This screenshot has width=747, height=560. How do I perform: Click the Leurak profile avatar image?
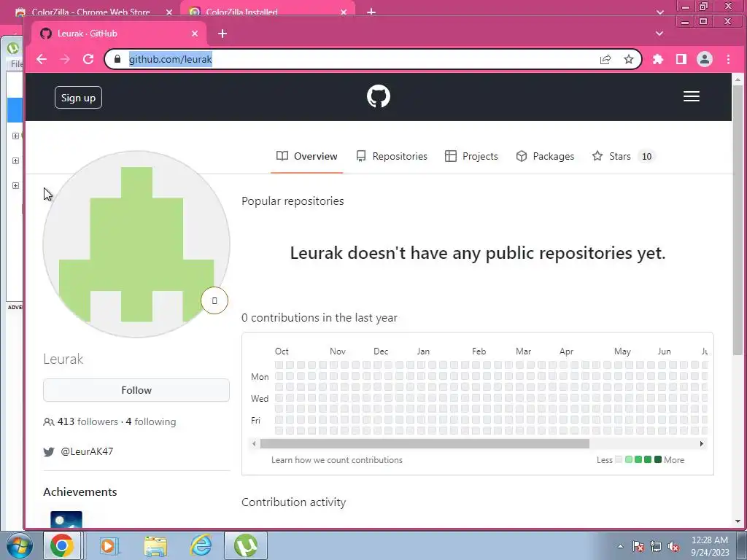point(136,244)
